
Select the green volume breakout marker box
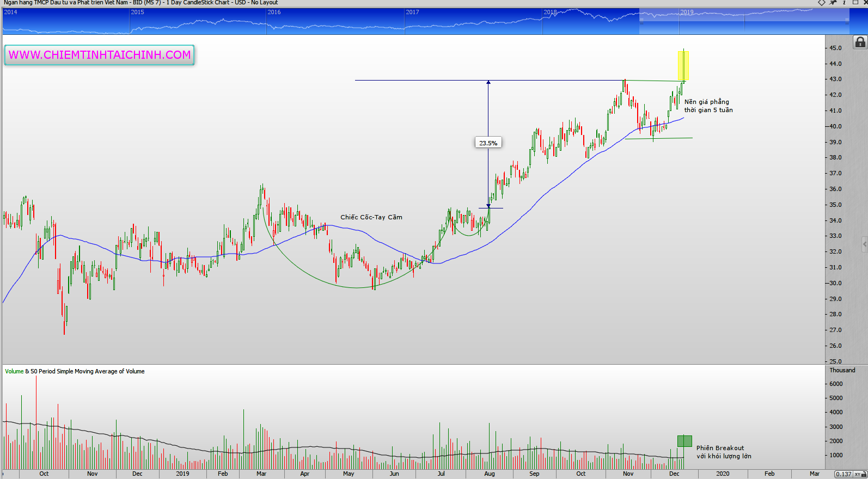point(684,441)
